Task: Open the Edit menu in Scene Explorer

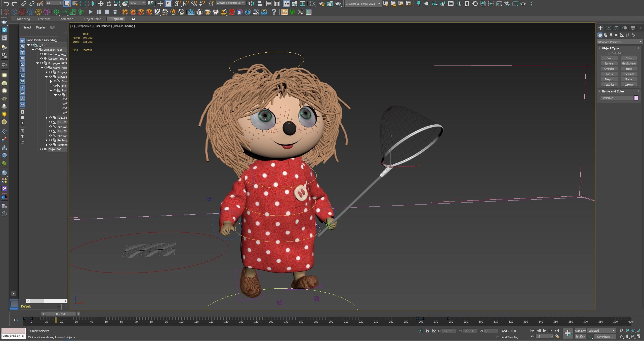Action: pos(53,27)
